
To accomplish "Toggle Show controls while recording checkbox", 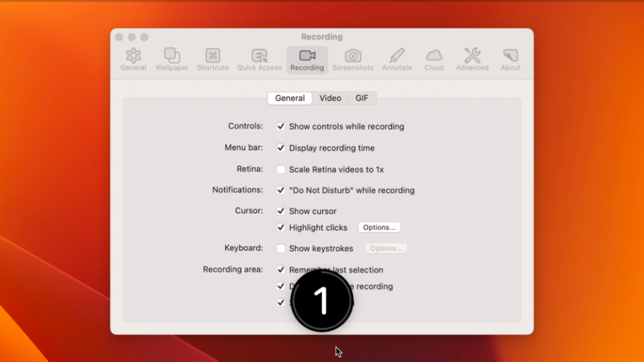I will click(x=280, y=127).
